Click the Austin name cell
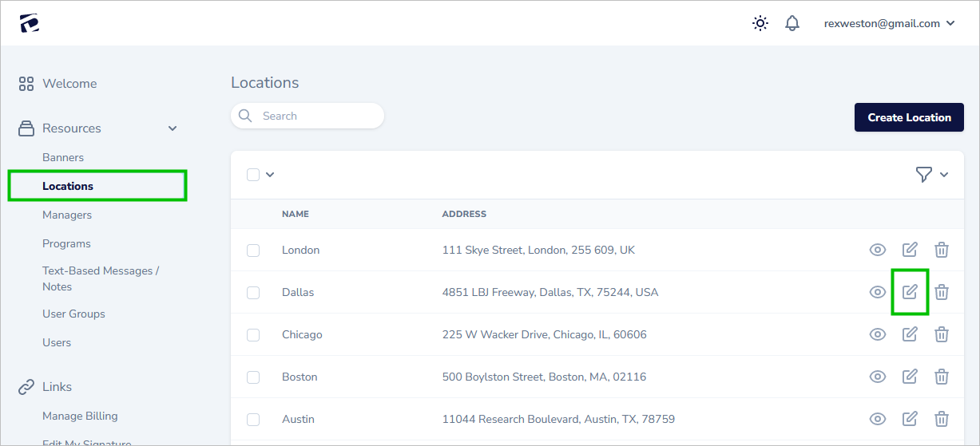Image resolution: width=980 pixels, height=446 pixels. tap(298, 419)
